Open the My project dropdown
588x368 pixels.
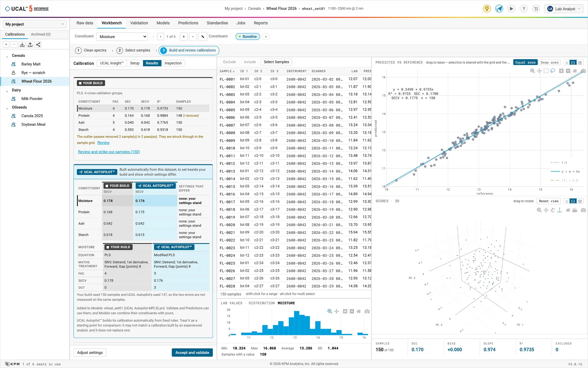pos(34,24)
